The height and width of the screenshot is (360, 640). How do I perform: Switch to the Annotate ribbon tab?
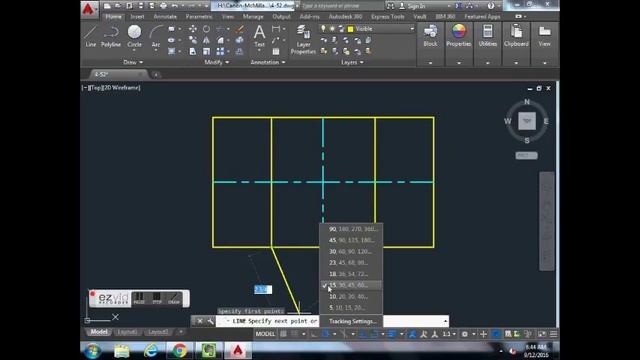[x=165, y=17]
